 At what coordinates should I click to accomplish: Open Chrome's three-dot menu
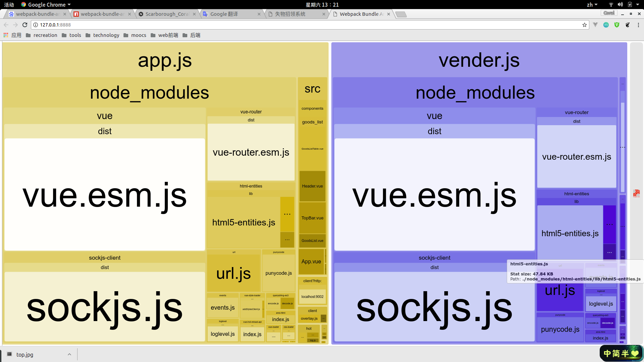[638, 25]
